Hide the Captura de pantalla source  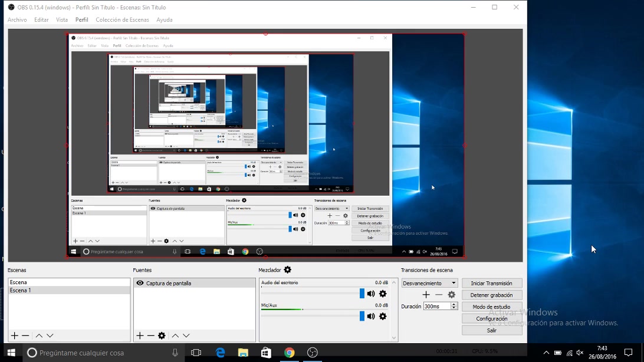click(140, 284)
